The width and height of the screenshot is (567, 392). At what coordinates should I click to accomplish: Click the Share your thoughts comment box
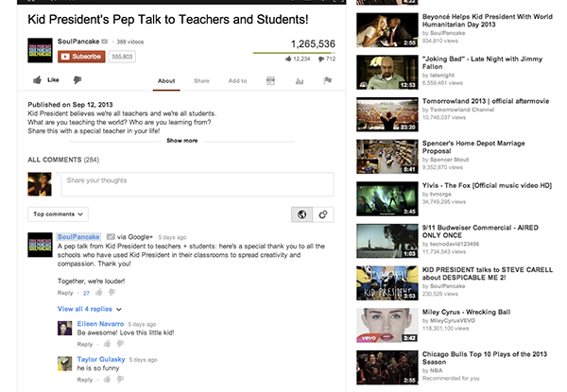point(198,184)
